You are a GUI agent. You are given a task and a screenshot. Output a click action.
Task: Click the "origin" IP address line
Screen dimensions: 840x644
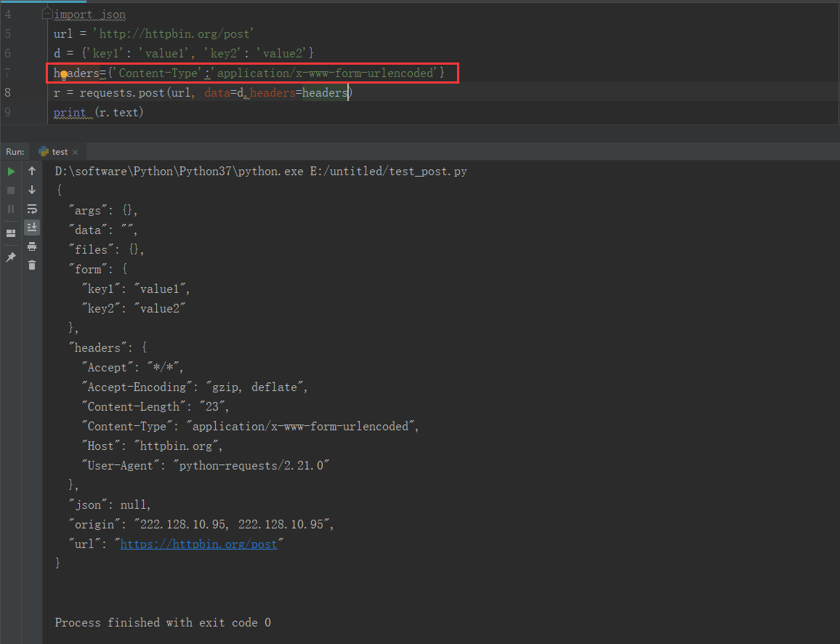click(x=201, y=525)
